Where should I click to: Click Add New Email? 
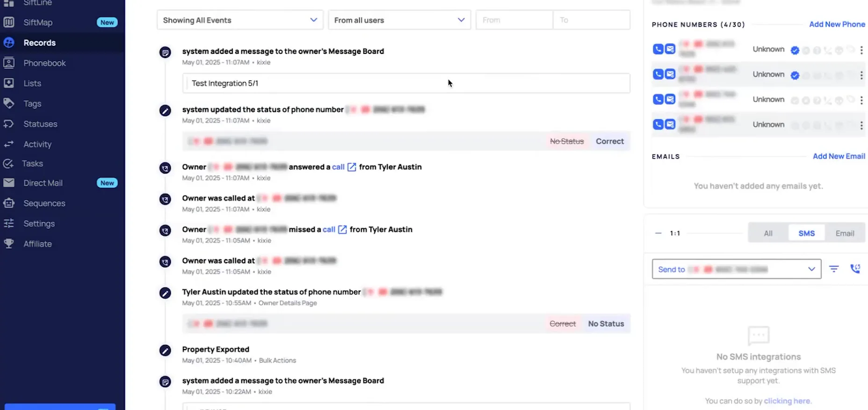click(839, 156)
